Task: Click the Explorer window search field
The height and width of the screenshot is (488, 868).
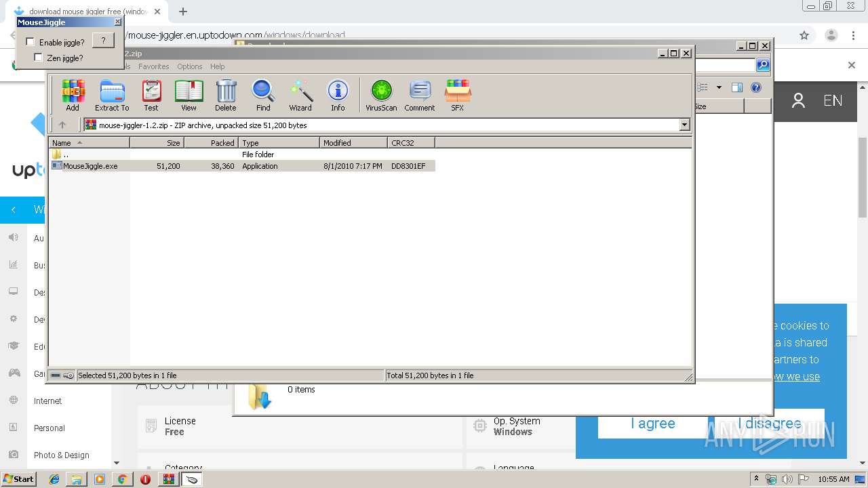Action: click(x=724, y=65)
